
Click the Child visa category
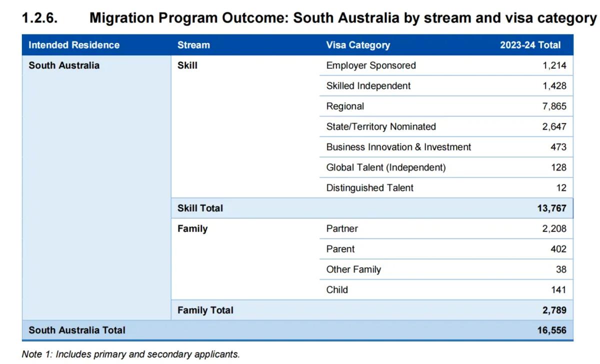pyautogui.click(x=337, y=289)
